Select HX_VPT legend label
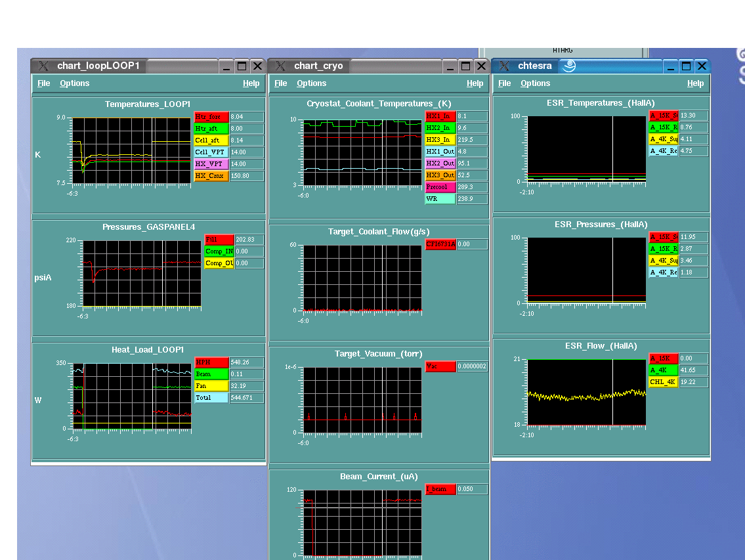Viewport: 745px width, 560px height. tap(211, 164)
